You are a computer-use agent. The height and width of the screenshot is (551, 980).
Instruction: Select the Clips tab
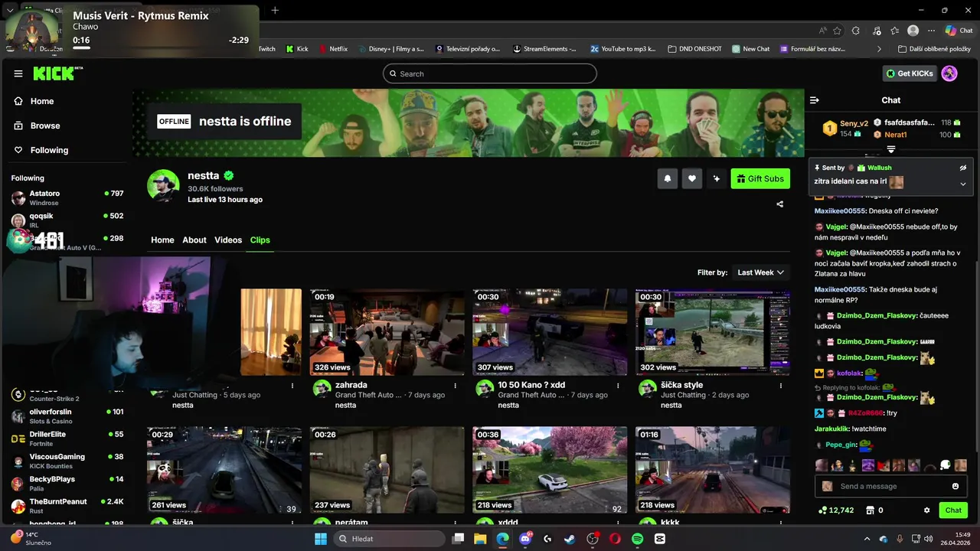(x=260, y=240)
